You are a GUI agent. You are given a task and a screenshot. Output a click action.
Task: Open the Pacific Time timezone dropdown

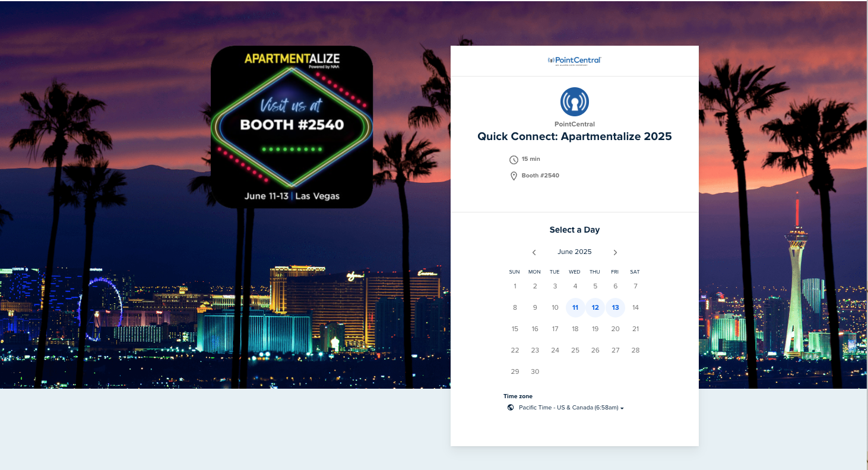[568, 408]
